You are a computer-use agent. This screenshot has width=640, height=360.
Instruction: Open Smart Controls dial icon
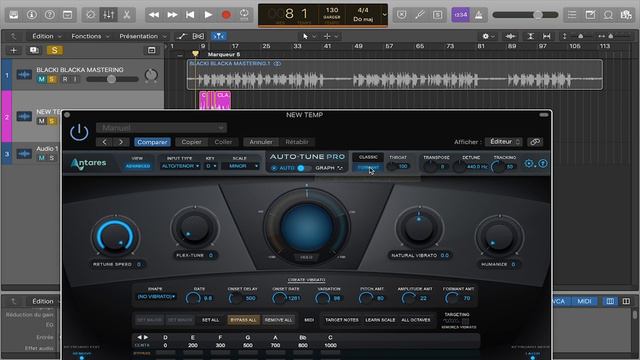[91, 15]
